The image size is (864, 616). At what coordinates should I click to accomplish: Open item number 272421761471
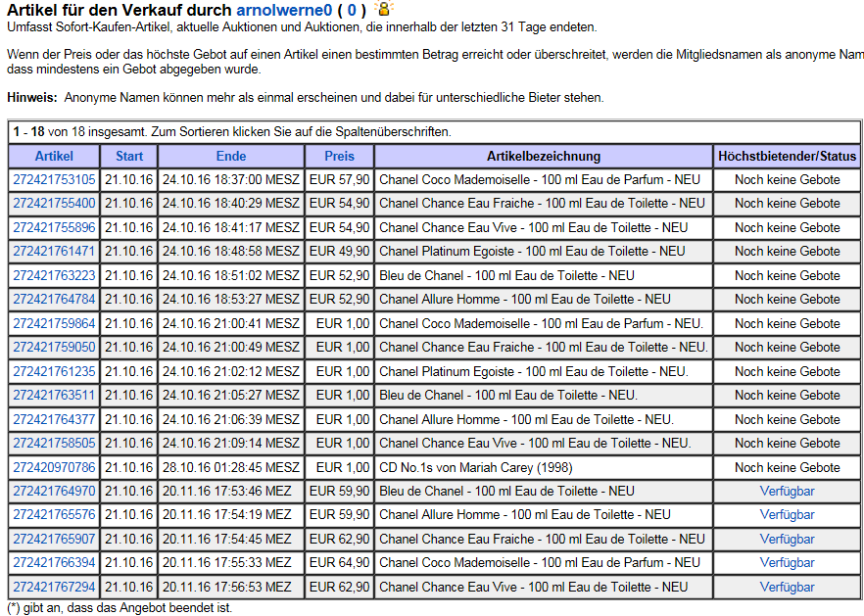click(x=54, y=252)
